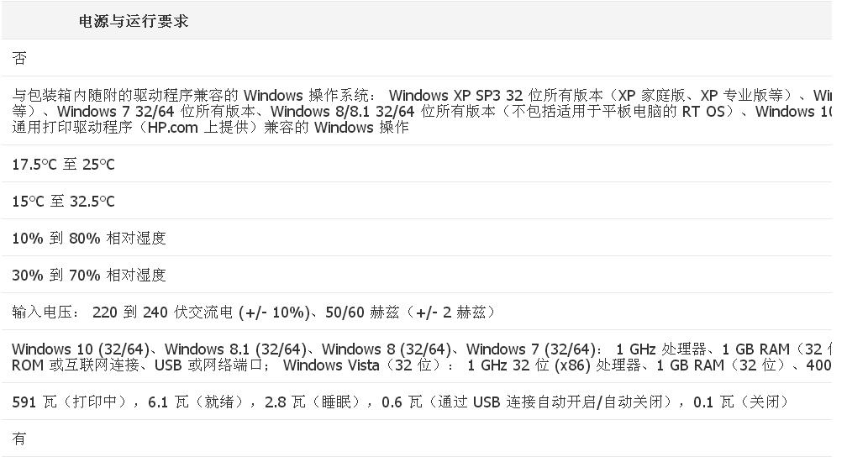Select the 10% 到 80% 相对湿度 row
The width and height of the screenshot is (868, 457).
pos(89,239)
